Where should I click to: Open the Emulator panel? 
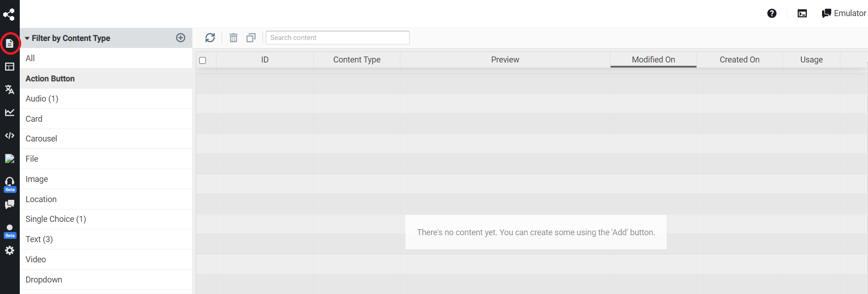(844, 13)
